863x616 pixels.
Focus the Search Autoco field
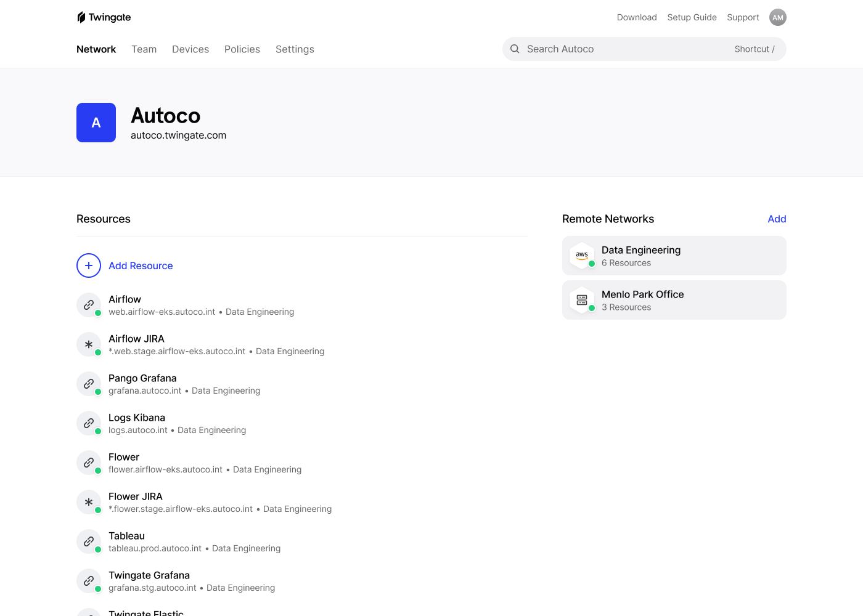644,49
